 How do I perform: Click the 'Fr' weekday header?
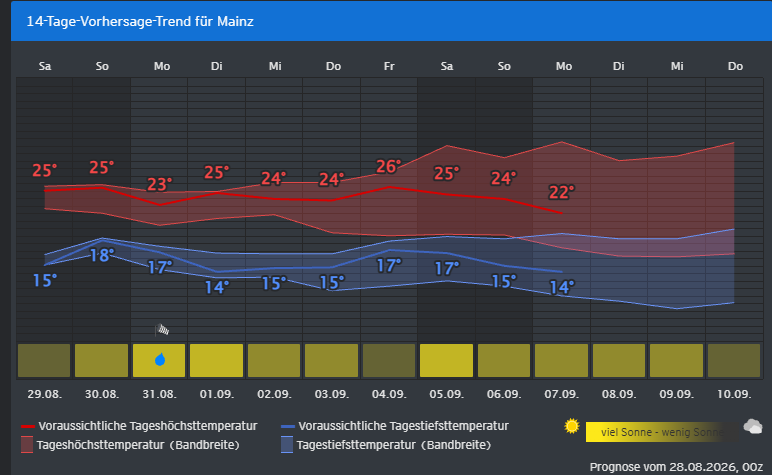point(389,66)
